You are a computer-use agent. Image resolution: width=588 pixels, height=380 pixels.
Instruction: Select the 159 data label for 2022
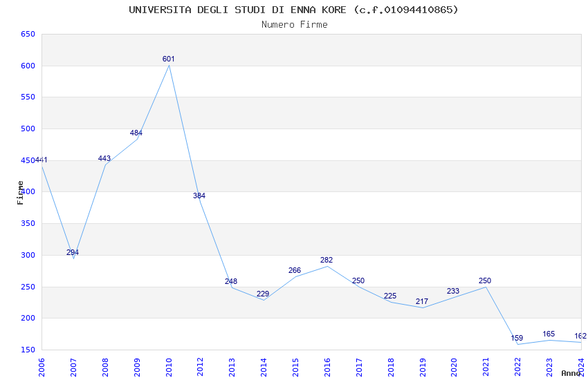click(x=517, y=338)
